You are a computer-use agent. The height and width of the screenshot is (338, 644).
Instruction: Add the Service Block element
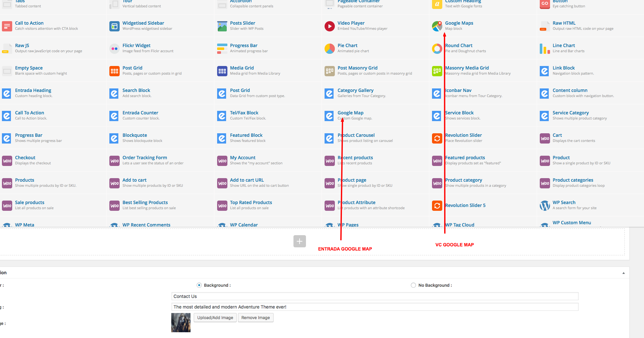pos(483,115)
